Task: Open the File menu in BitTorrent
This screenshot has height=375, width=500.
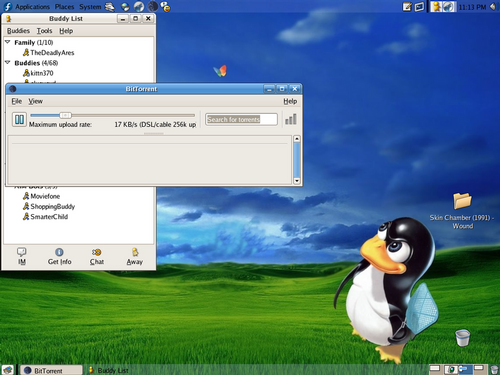Action: pos(16,101)
